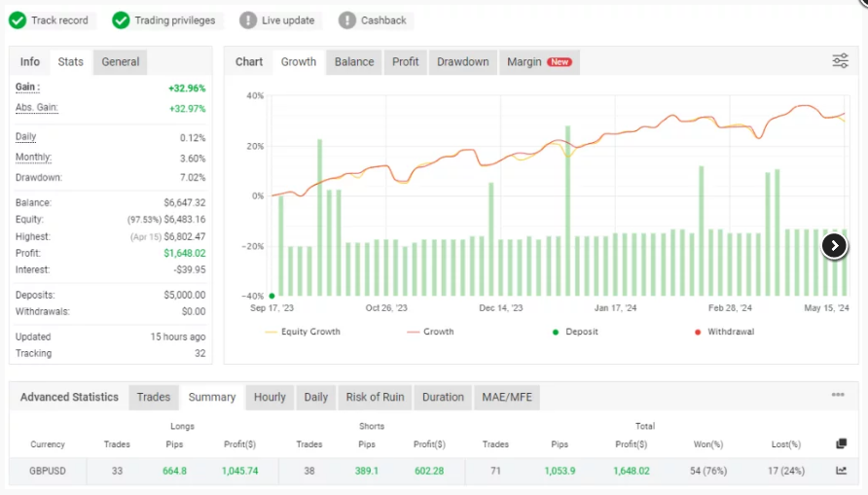
Task: Click the total pips value 1,053.9
Action: (x=560, y=471)
